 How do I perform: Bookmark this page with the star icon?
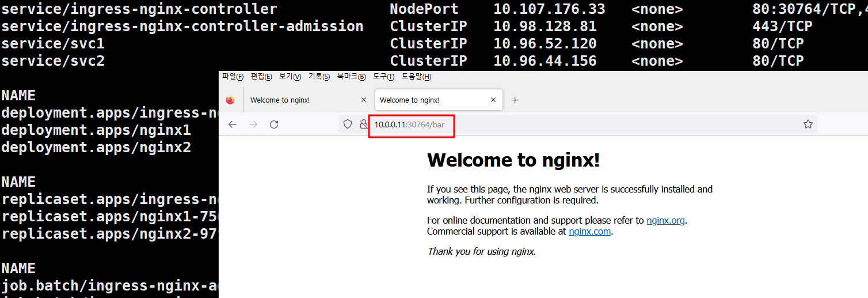pyautogui.click(x=808, y=124)
